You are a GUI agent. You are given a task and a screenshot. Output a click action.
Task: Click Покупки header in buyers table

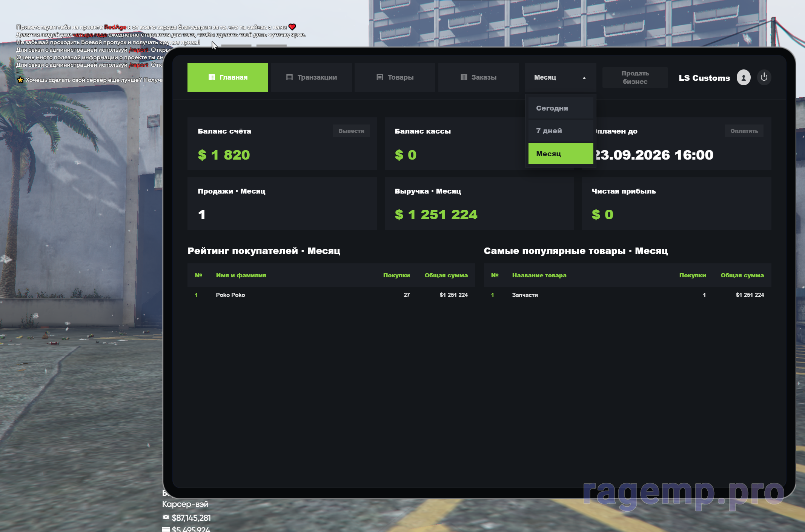(396, 275)
